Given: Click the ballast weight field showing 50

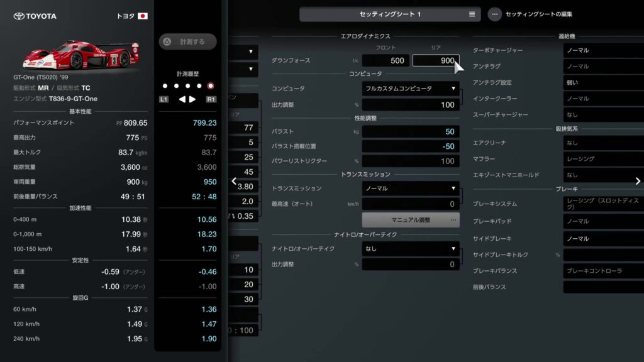Looking at the screenshot, I should pos(411,131).
